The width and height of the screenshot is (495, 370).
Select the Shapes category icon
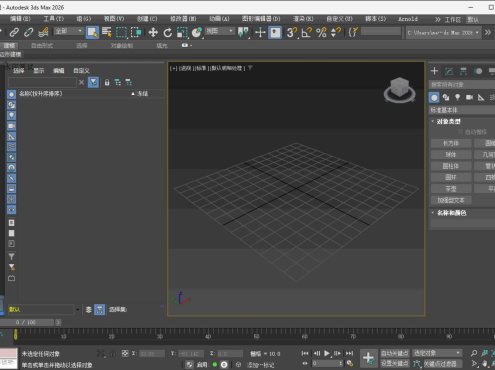(x=446, y=97)
